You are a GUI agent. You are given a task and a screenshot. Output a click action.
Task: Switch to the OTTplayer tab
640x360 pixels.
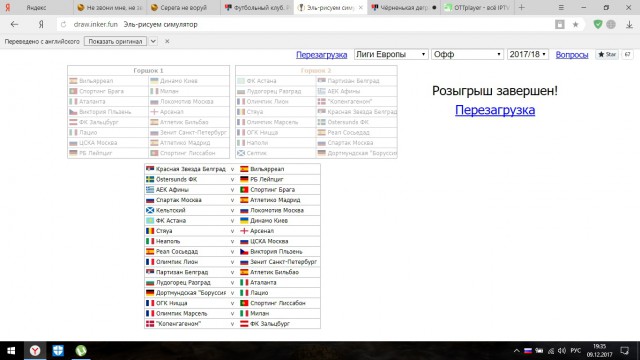click(477, 7)
